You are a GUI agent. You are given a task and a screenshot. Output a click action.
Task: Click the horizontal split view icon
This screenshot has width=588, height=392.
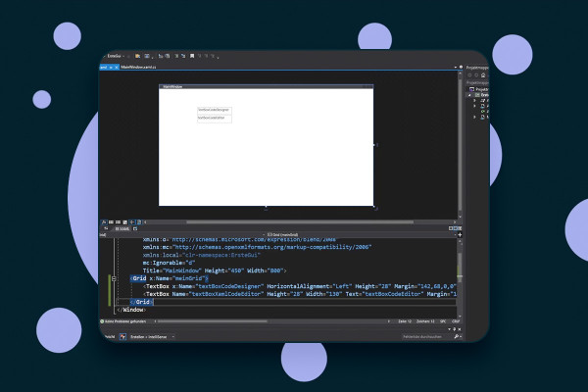456,228
